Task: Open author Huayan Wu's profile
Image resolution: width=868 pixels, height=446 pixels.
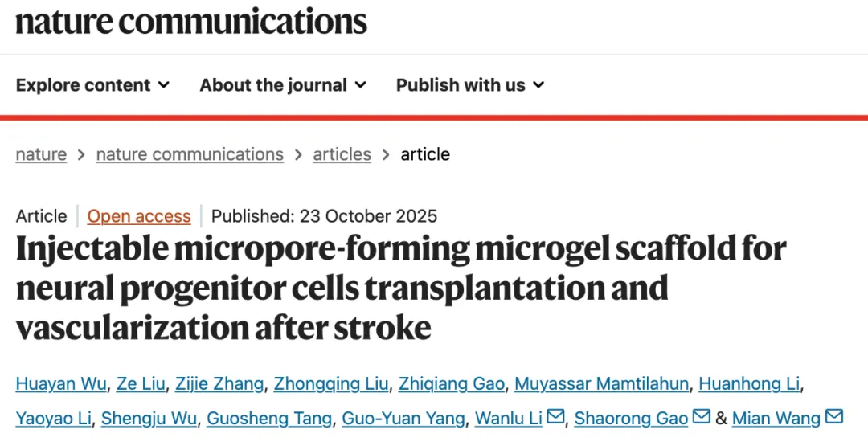Action: (60, 384)
